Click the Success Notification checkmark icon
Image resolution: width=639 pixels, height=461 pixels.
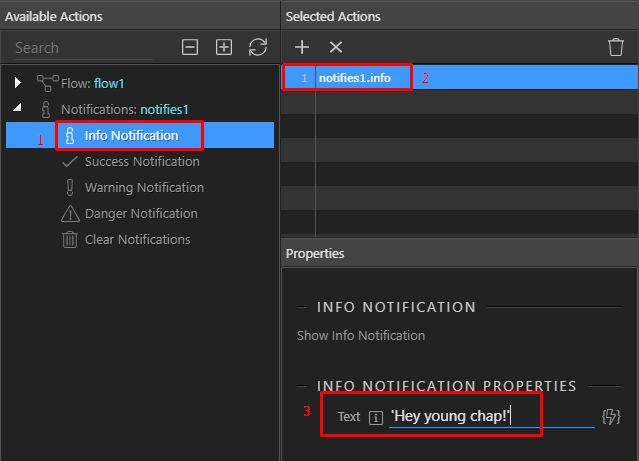70,161
